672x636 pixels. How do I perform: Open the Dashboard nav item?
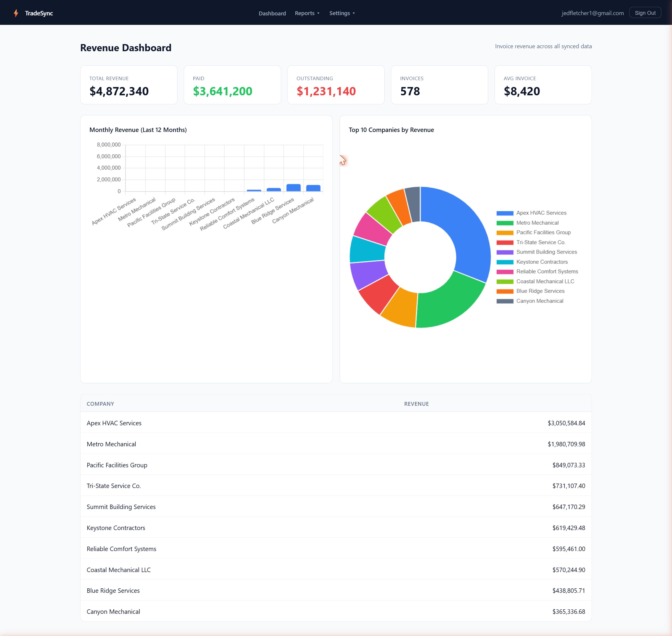coord(272,13)
